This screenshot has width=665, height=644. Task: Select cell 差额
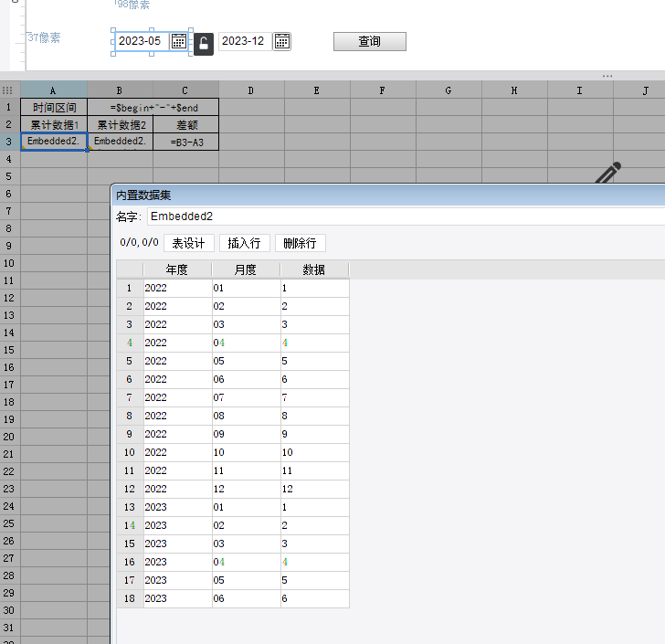pyautogui.click(x=186, y=125)
